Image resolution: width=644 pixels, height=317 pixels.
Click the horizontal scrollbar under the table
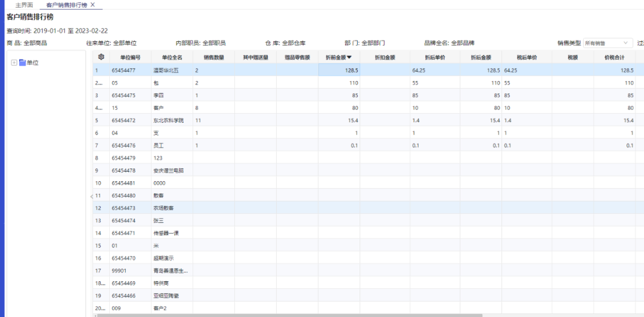(x=290, y=315)
